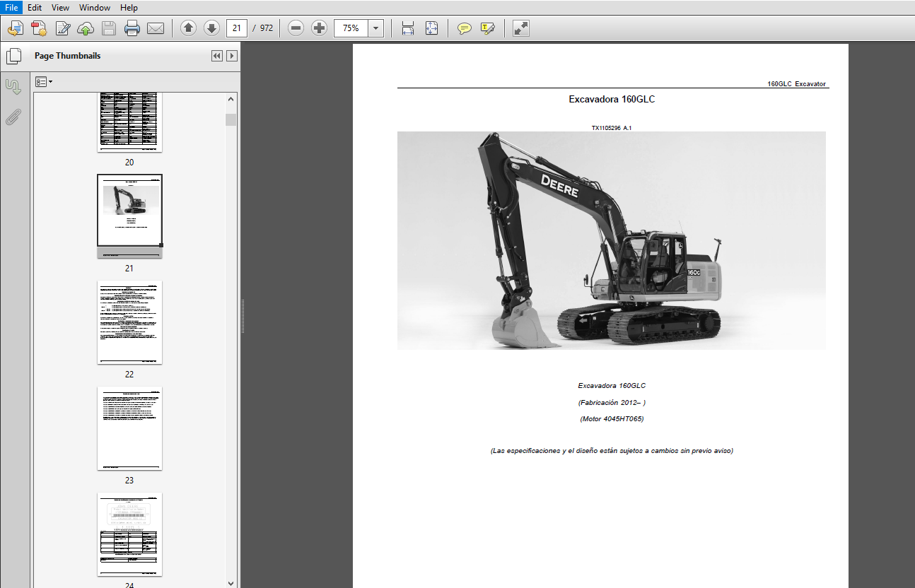Screen dimensions: 915x588
Task: Click the email envelope icon
Action: pyautogui.click(x=156, y=28)
